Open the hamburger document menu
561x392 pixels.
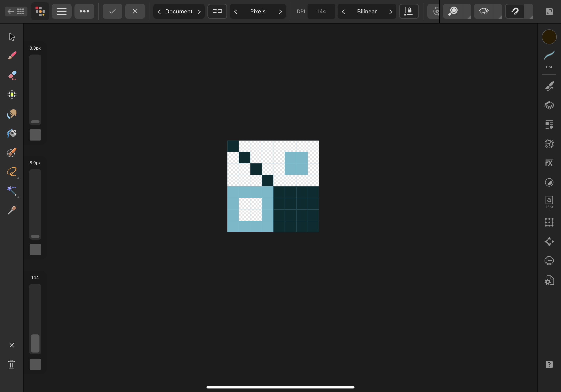(x=62, y=11)
